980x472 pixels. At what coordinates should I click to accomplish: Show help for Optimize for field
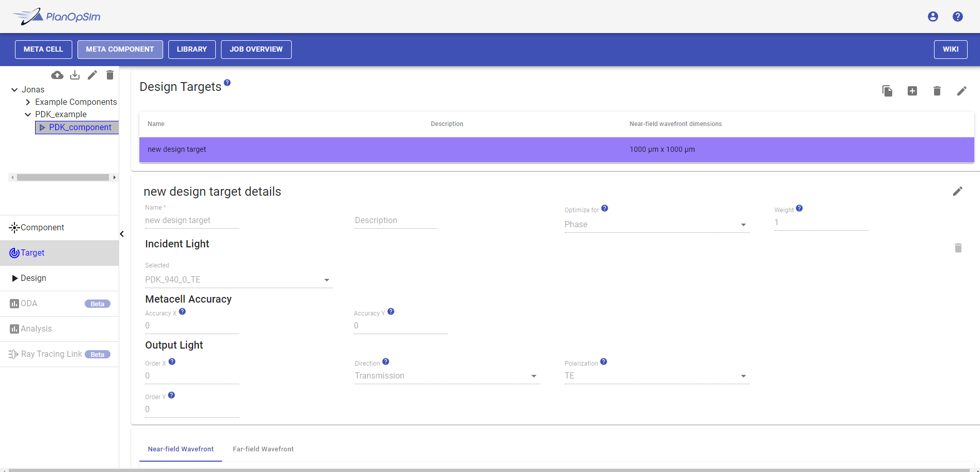click(605, 209)
